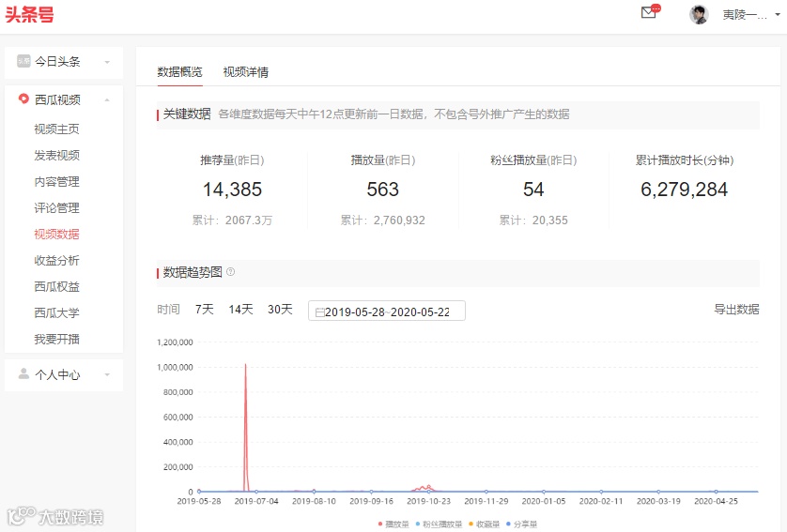Expand the 个人中心 menu arrow

point(107,374)
